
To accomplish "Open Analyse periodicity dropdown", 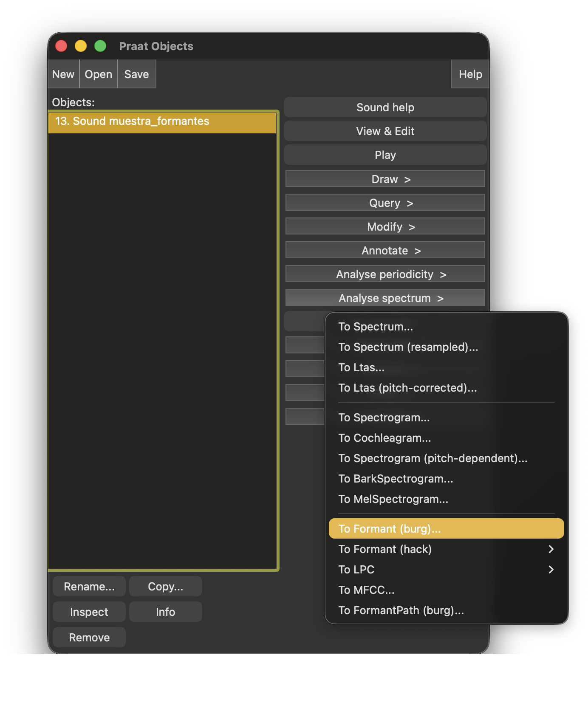I will (x=385, y=274).
